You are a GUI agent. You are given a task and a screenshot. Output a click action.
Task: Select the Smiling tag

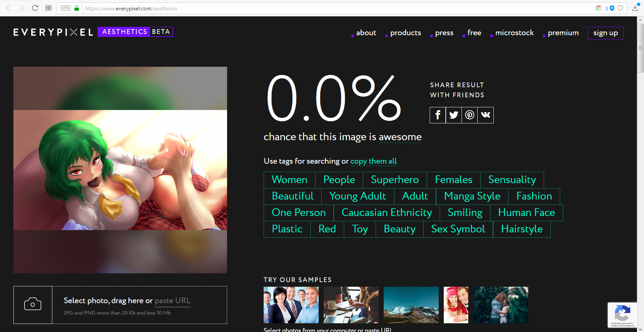pos(465,213)
